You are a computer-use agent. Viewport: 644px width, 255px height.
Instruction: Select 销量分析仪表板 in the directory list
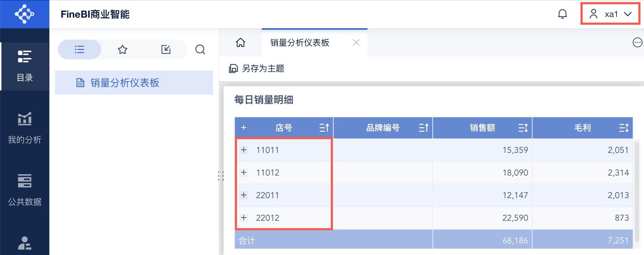pos(124,83)
